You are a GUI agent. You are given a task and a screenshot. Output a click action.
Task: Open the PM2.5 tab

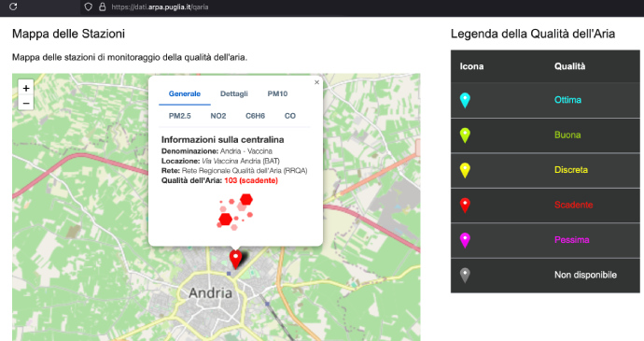pos(180,116)
